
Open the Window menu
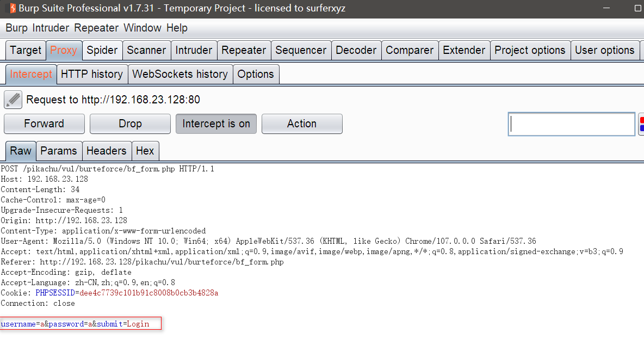(x=143, y=28)
